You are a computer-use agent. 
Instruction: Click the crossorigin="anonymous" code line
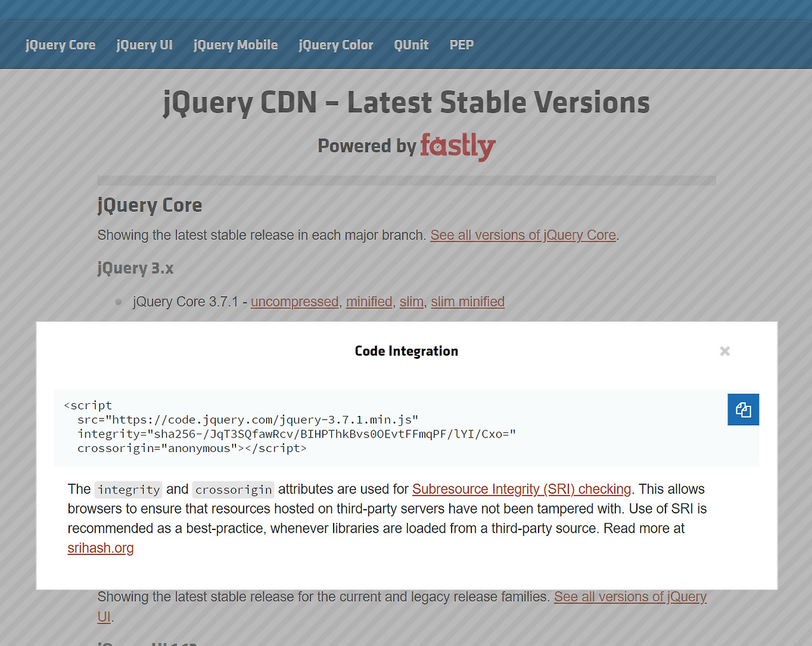(x=192, y=448)
